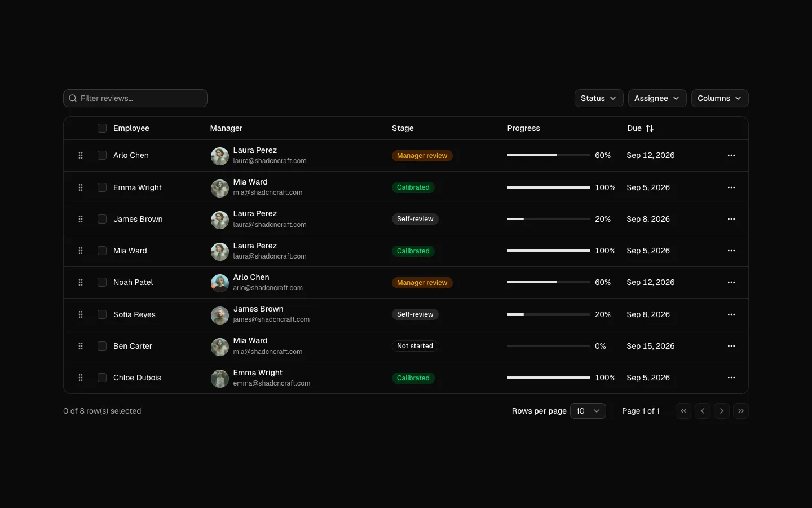Open the rows per page selector

point(588,411)
